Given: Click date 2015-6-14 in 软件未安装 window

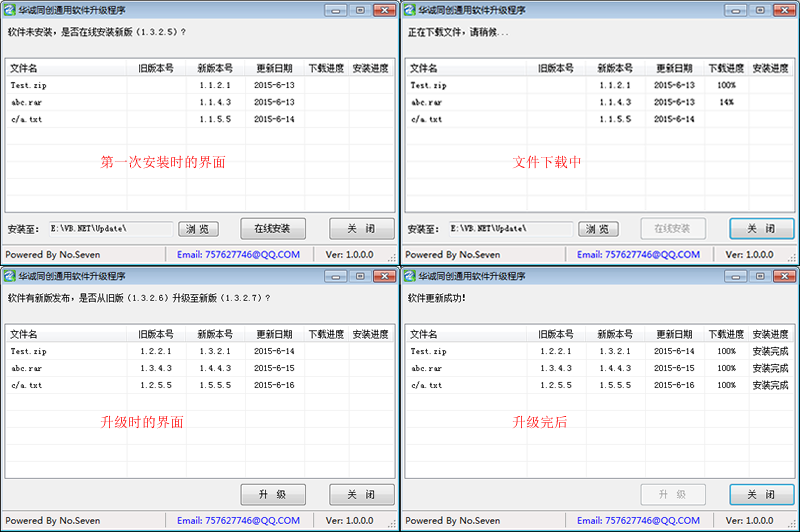Looking at the screenshot, I should (x=274, y=119).
